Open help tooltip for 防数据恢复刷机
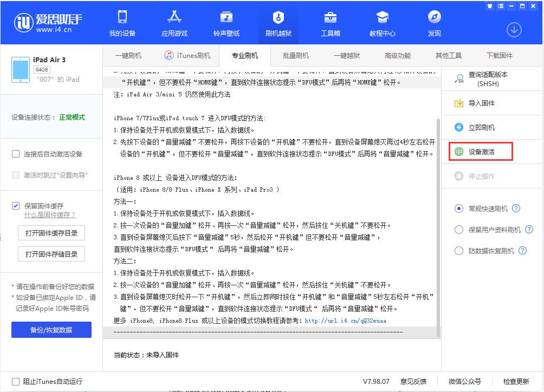Viewport: 544px width, 392px height. 521,250
